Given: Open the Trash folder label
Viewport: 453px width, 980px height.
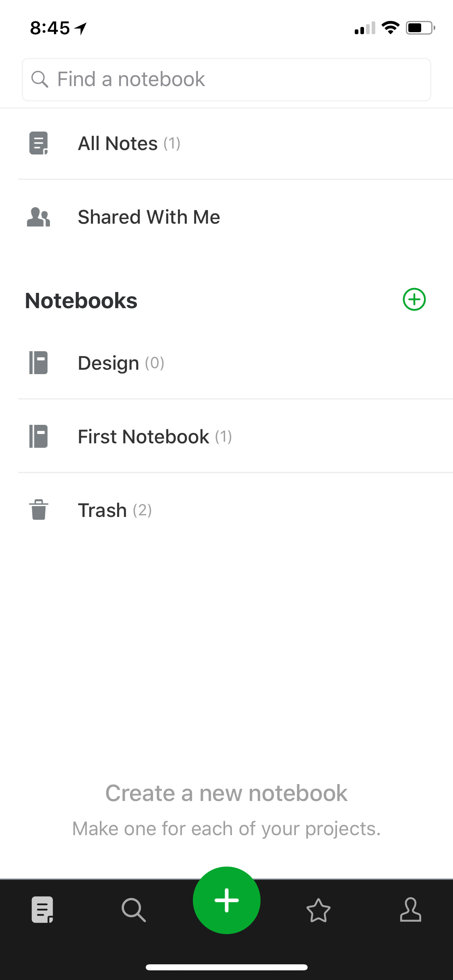Looking at the screenshot, I should [x=102, y=510].
